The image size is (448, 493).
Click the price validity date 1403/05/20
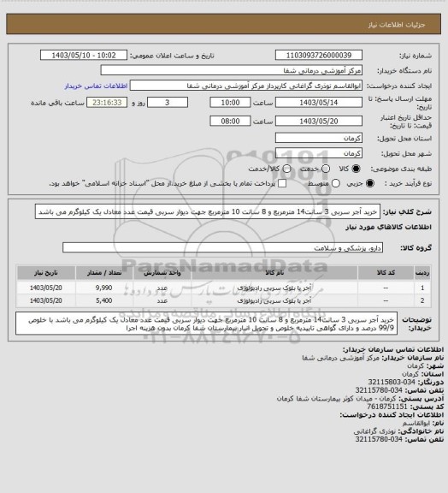tap(319, 121)
